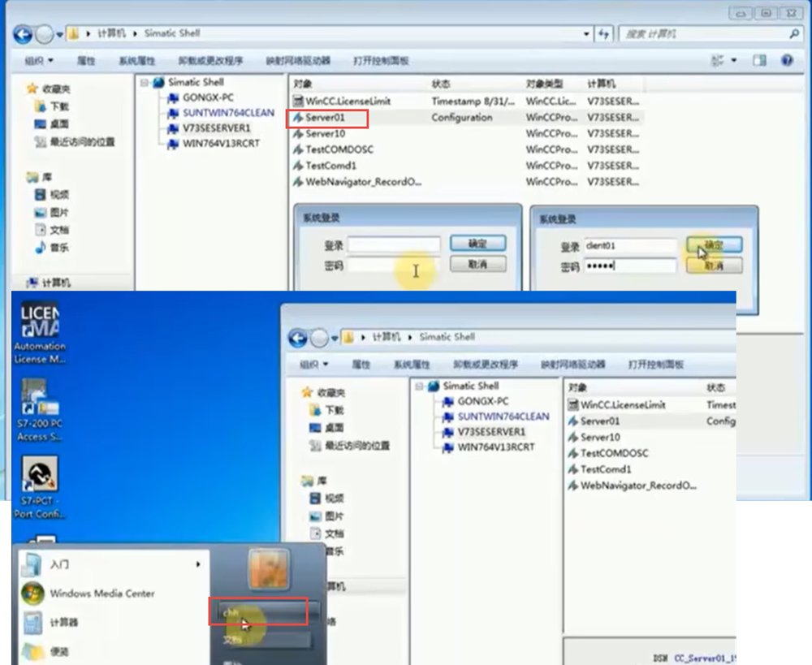Select the chh user folder in Start menu
The width and height of the screenshot is (812, 665).
point(258,611)
